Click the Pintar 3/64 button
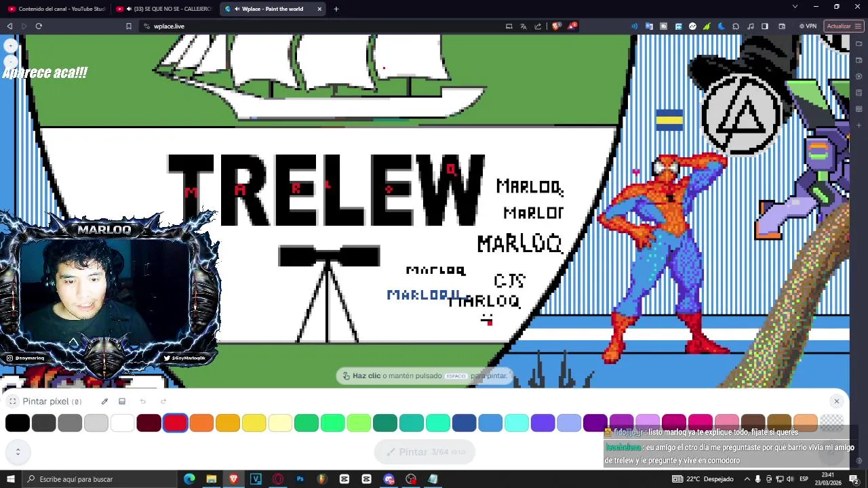The width and height of the screenshot is (868, 488). tap(425, 452)
